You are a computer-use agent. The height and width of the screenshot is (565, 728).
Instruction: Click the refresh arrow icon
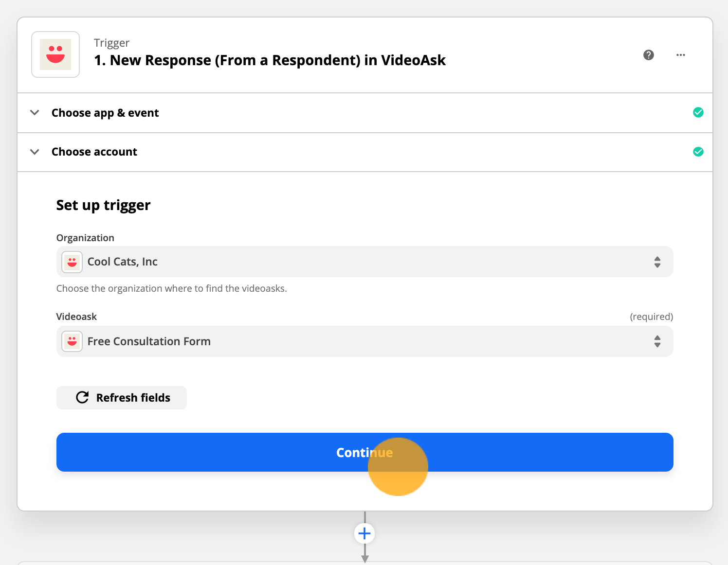(82, 398)
